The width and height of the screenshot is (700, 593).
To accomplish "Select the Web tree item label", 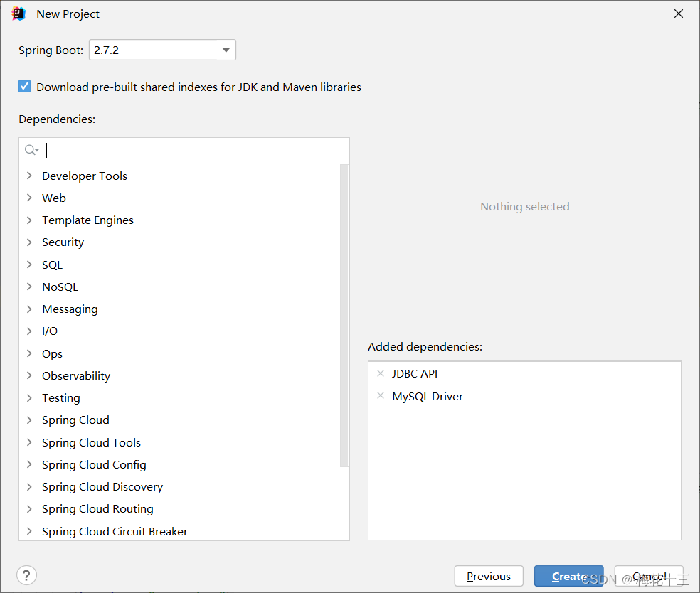I will click(x=54, y=198).
